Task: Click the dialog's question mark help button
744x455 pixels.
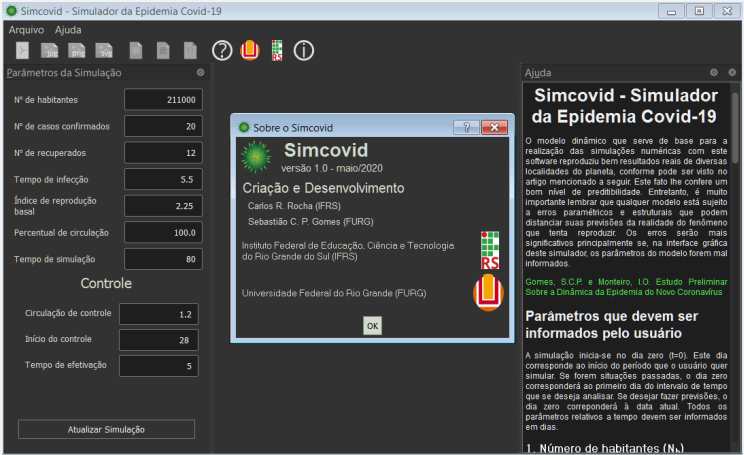Action: pyautogui.click(x=462, y=127)
